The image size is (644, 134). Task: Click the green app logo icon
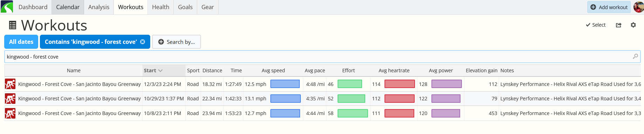[x=7, y=7]
